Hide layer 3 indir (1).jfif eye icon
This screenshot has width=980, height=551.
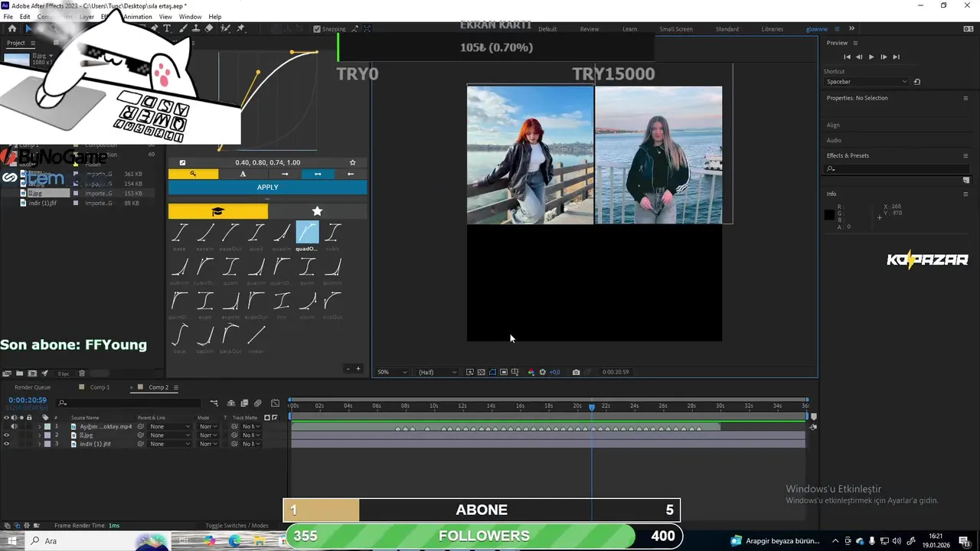pyautogui.click(x=6, y=444)
